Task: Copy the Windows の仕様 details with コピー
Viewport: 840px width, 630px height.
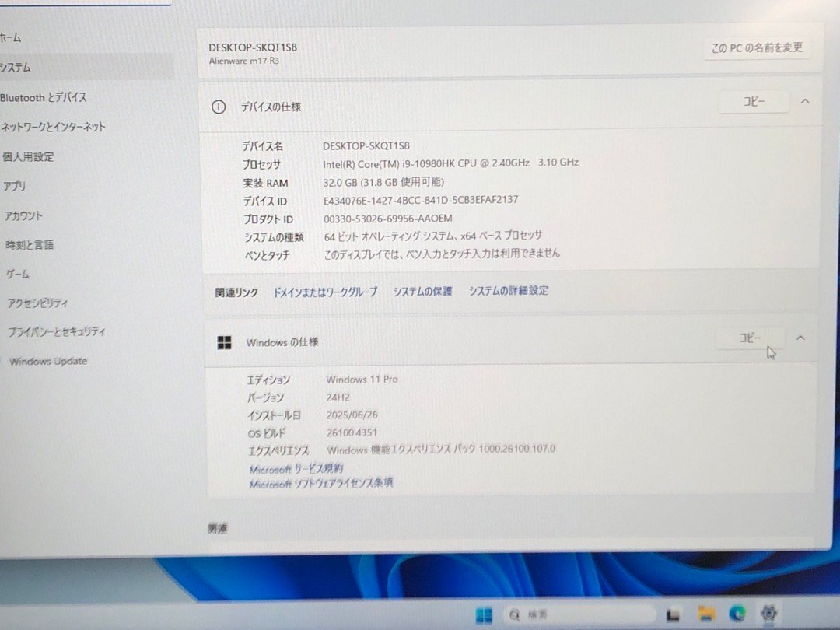Action: (750, 338)
